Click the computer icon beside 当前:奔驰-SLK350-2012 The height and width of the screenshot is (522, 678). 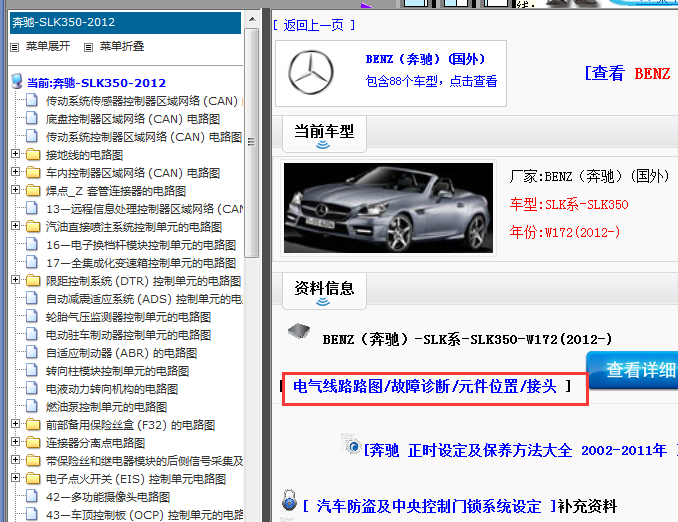pyautogui.click(x=17, y=81)
